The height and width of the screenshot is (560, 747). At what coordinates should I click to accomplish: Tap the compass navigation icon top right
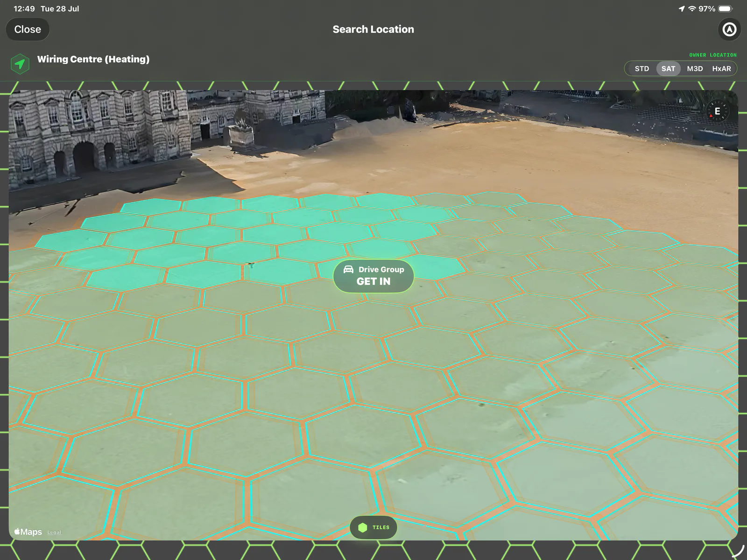click(x=729, y=29)
